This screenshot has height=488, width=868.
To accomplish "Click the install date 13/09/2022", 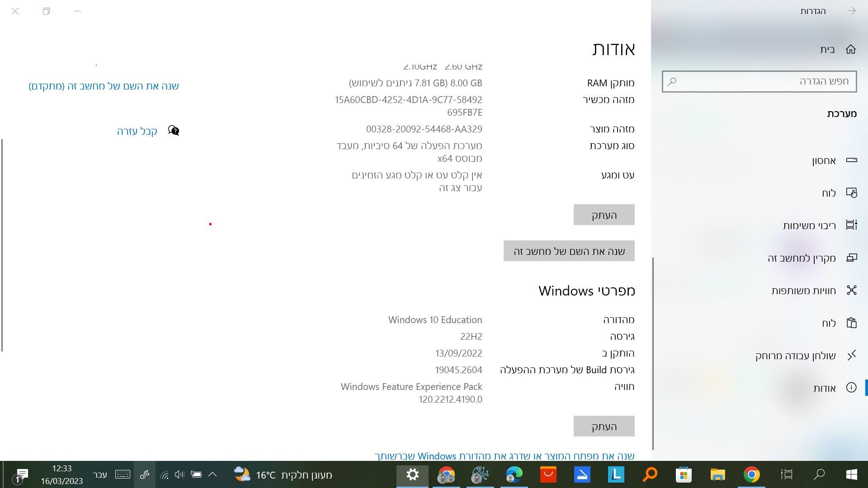I will (458, 353).
